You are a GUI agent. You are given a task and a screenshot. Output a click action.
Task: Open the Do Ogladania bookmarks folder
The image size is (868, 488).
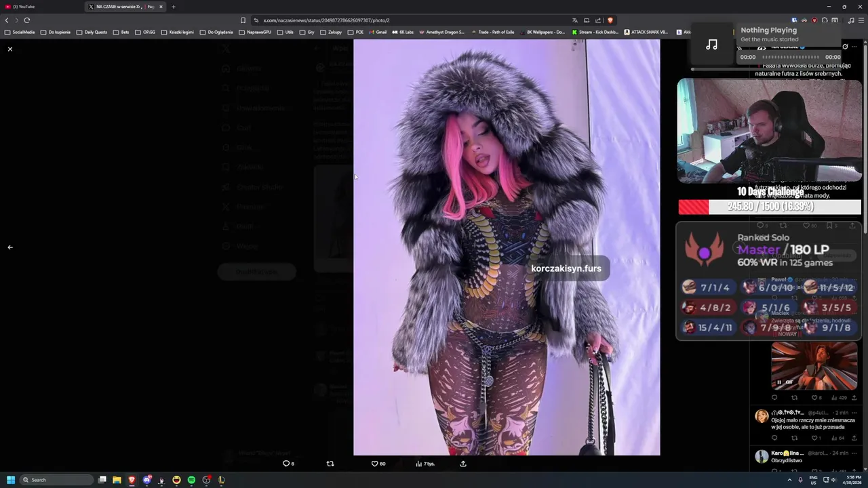coord(216,32)
